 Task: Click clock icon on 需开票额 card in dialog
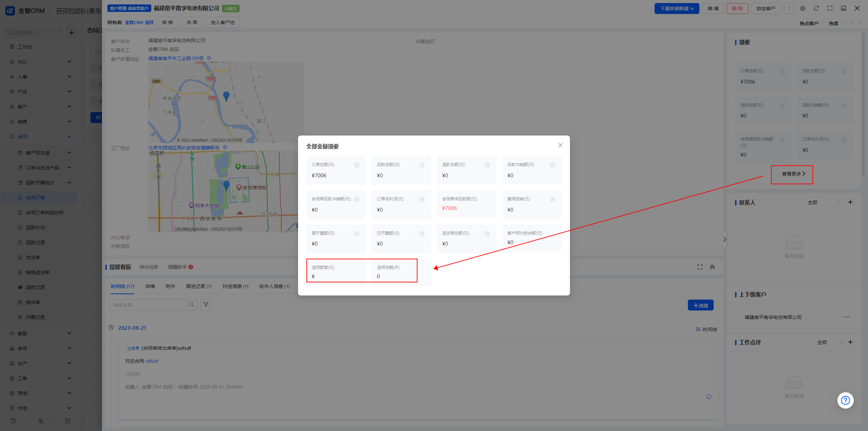pyautogui.click(x=357, y=234)
